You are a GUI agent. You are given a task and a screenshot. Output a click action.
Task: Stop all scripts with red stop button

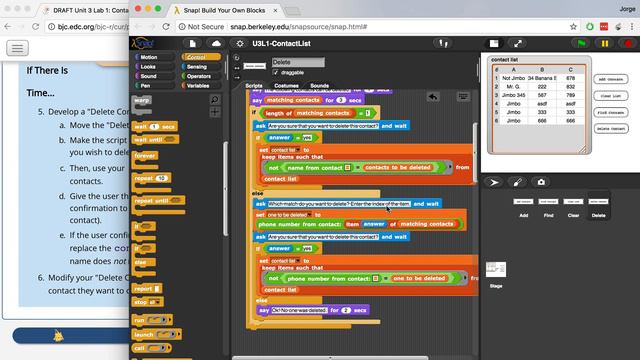click(628, 43)
